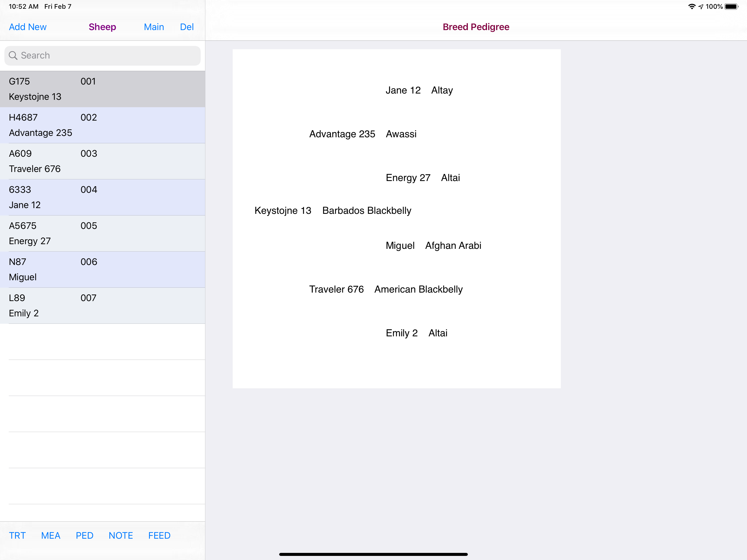Tap Add New to create a sheep
This screenshot has width=747, height=560.
28,27
